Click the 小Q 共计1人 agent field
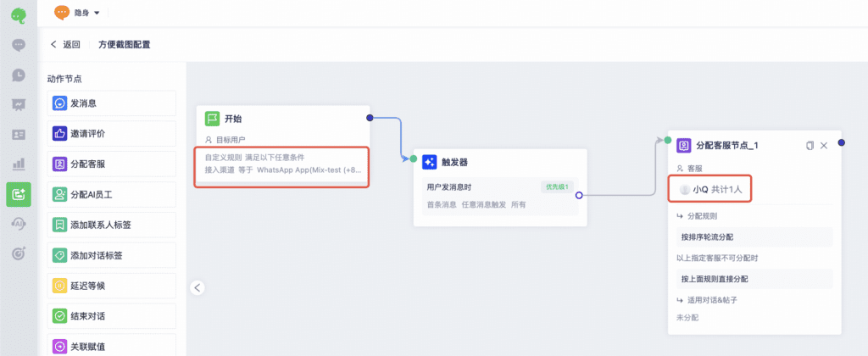The image size is (868, 356). [711, 190]
